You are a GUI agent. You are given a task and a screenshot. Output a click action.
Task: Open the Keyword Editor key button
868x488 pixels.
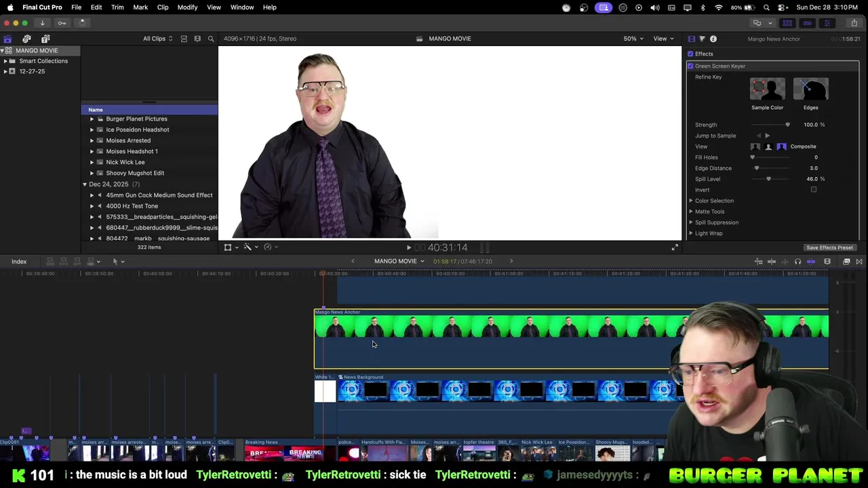point(62,23)
